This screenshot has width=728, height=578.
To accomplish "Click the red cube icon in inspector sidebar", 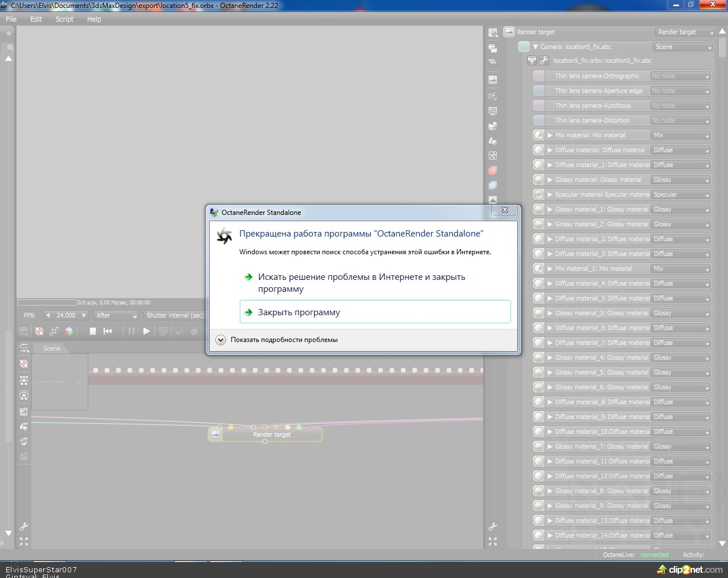I will click(x=493, y=170).
